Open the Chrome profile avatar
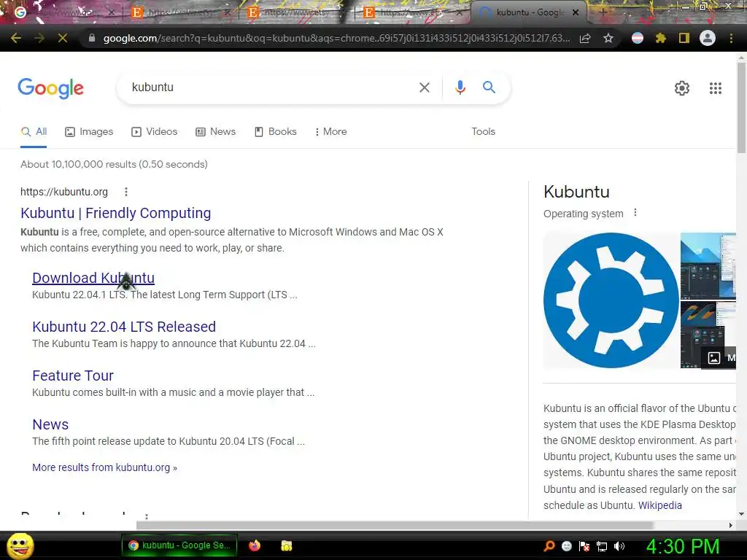 point(708,38)
